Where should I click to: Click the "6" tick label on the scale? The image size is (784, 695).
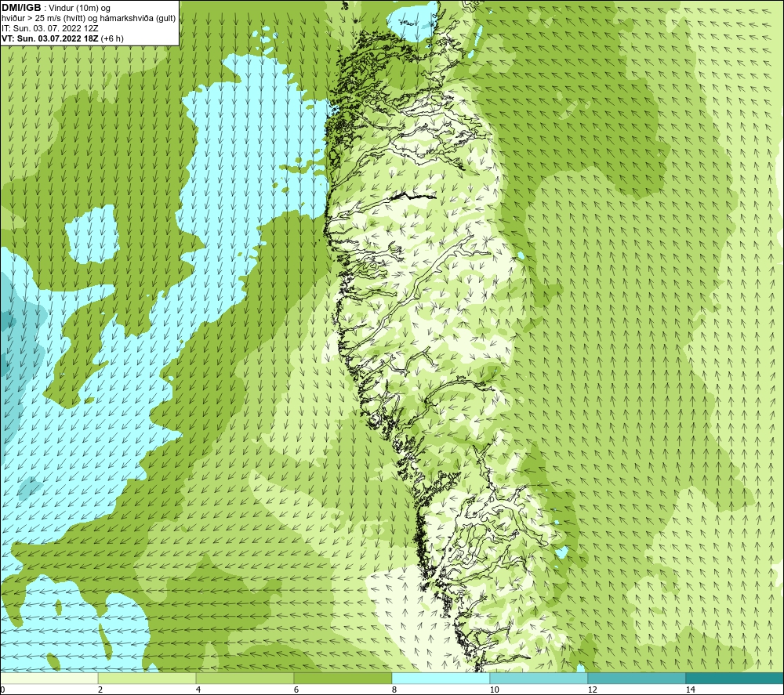[296, 690]
